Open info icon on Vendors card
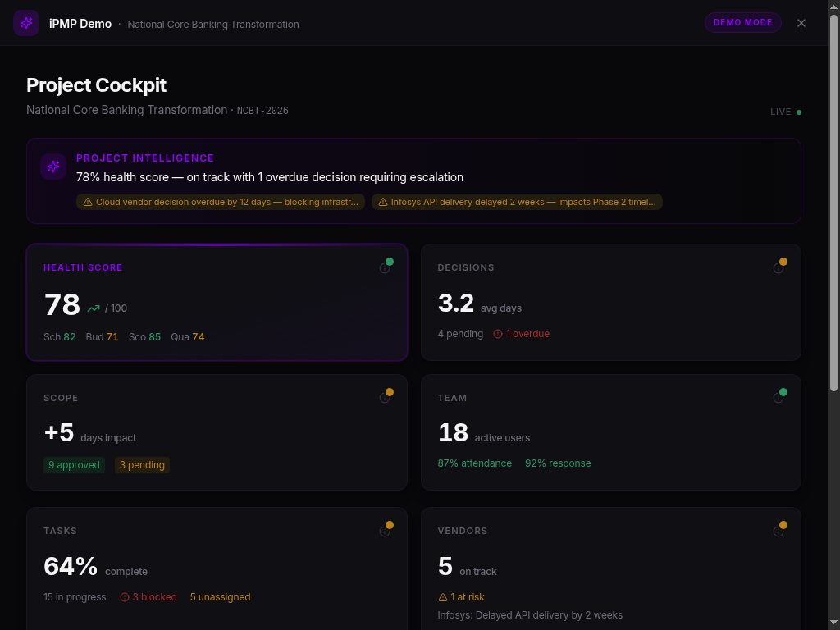The image size is (840, 630). tap(778, 532)
